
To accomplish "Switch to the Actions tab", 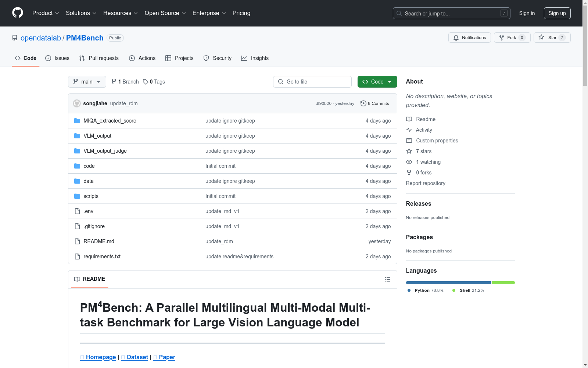I will tap(142, 58).
